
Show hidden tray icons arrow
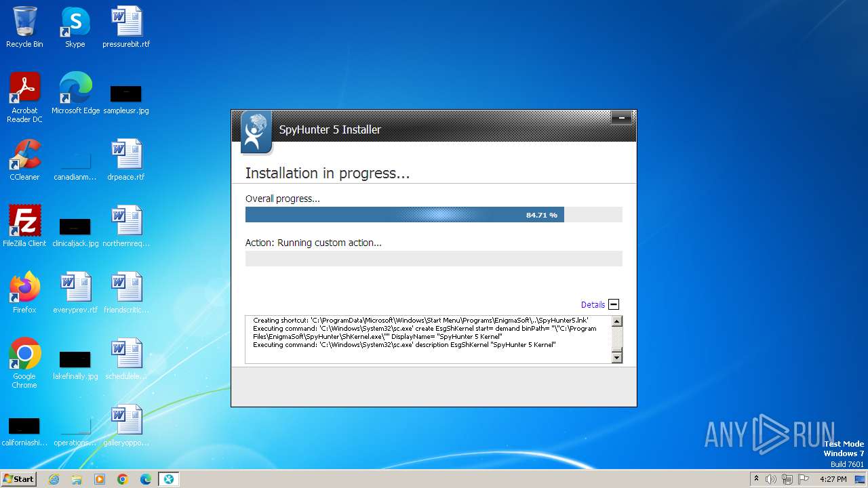pos(756,479)
